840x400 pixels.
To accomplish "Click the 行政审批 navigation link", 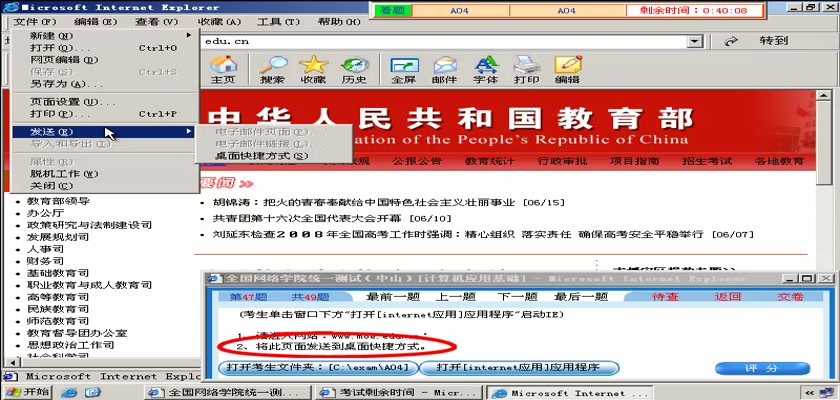I will coord(562,161).
